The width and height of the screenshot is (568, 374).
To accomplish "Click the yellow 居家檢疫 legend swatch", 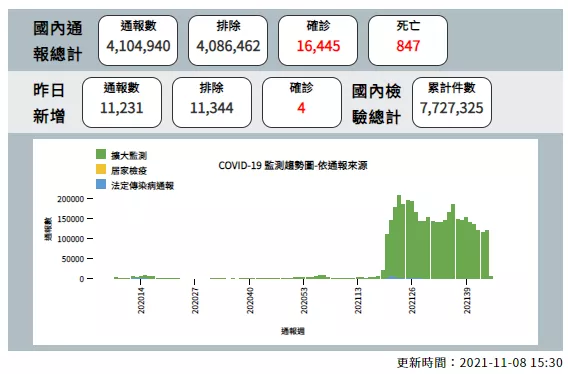I will [101, 169].
